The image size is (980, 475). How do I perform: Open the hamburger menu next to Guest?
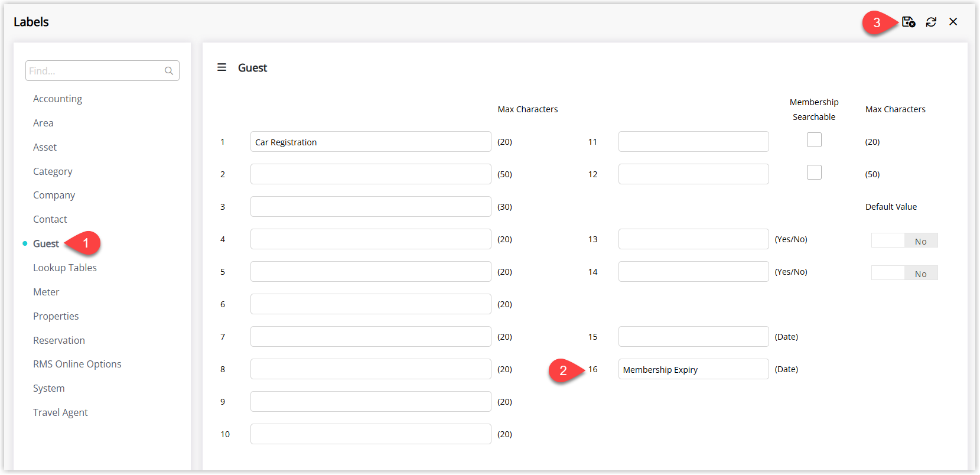tap(222, 67)
